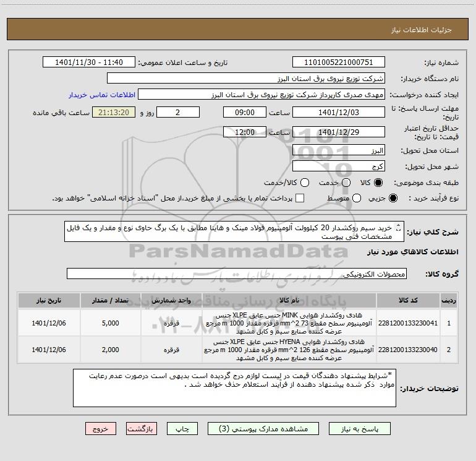Click the MINK conductor item name
Screen dimensions: 476x461
289,323
